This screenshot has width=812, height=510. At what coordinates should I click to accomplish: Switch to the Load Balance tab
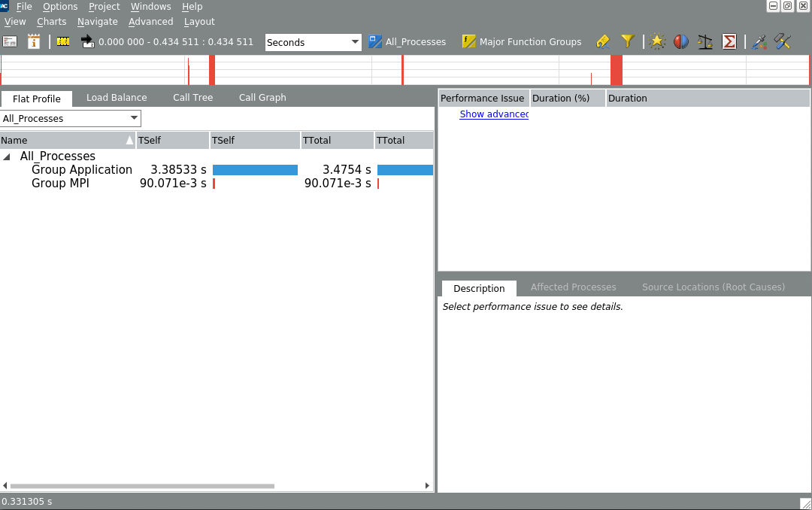(117, 98)
